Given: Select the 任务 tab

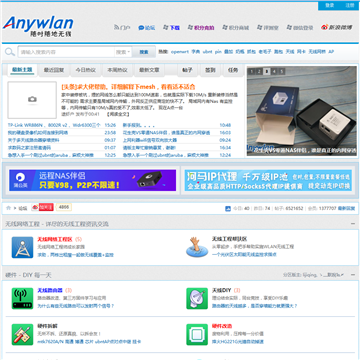Looking at the screenshot, I should click(233, 70).
